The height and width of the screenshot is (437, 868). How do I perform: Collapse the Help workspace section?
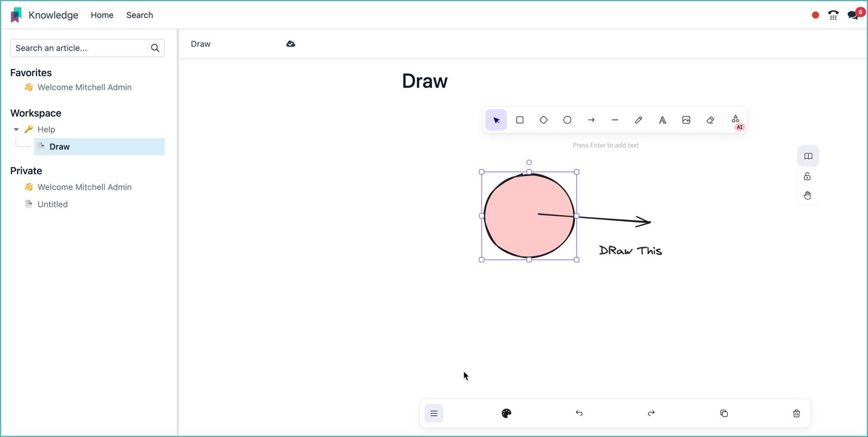pyautogui.click(x=16, y=129)
